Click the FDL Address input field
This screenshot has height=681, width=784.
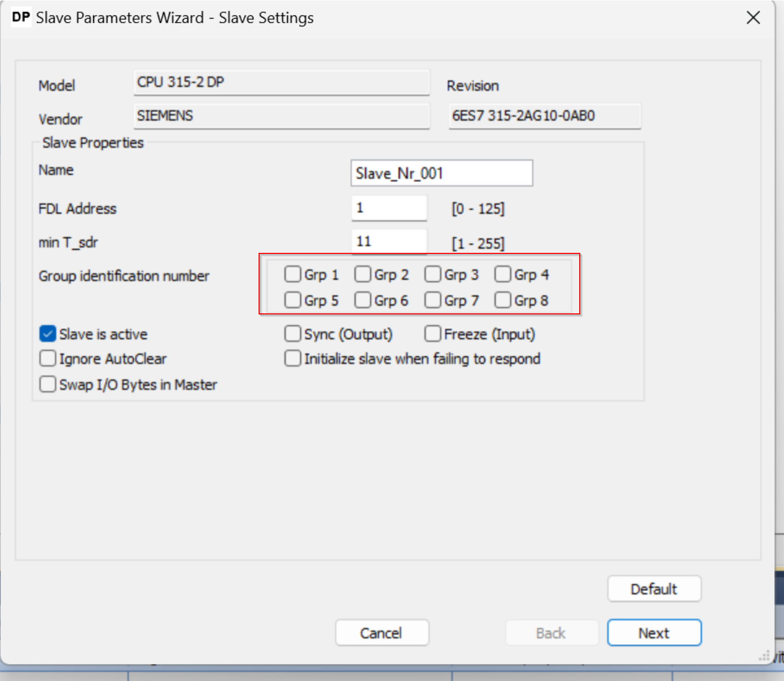pyautogui.click(x=389, y=208)
